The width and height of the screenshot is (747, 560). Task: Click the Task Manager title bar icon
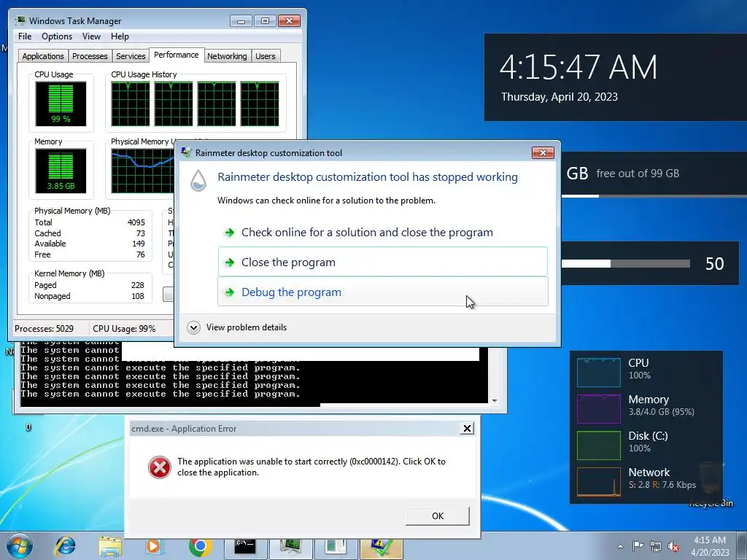click(x=20, y=20)
